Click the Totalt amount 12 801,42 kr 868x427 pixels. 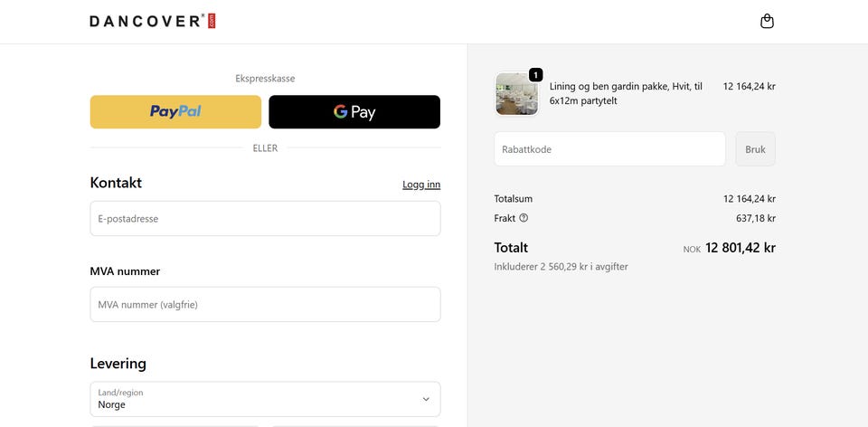pyautogui.click(x=741, y=248)
